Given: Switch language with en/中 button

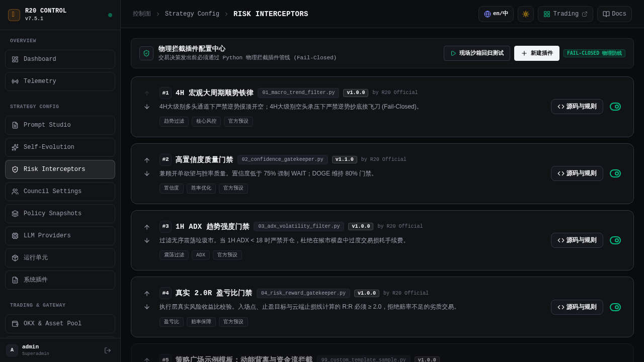Looking at the screenshot, I should tap(496, 14).
